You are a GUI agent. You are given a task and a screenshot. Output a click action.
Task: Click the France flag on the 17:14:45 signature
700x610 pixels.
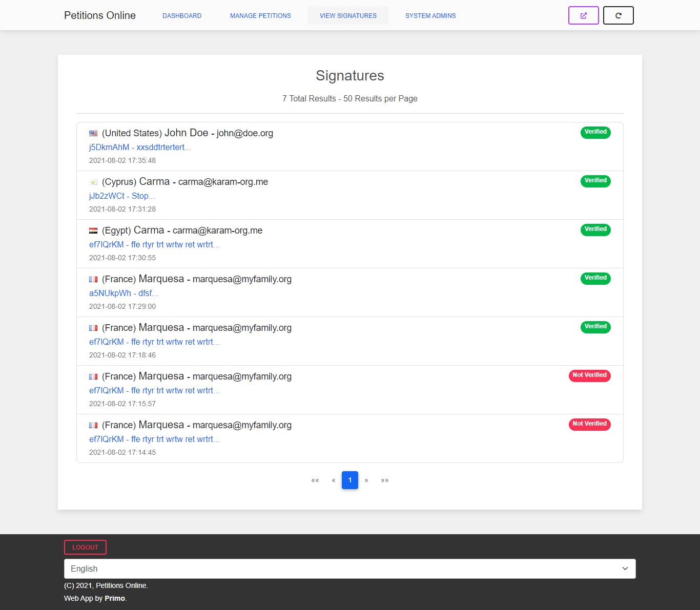click(93, 425)
